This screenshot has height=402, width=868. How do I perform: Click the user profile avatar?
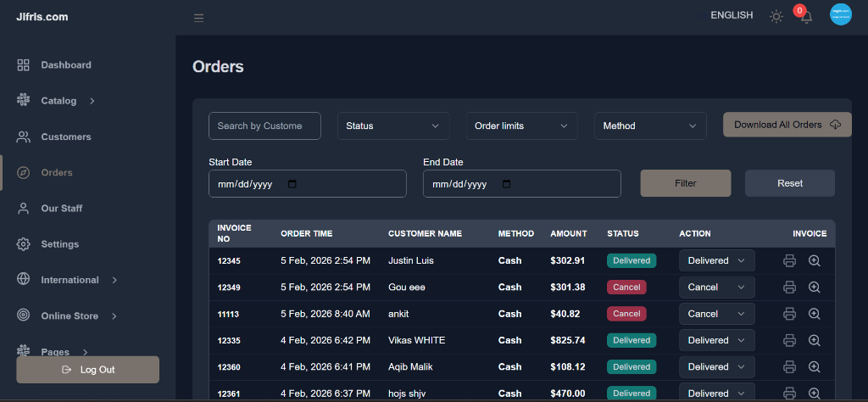click(x=840, y=15)
